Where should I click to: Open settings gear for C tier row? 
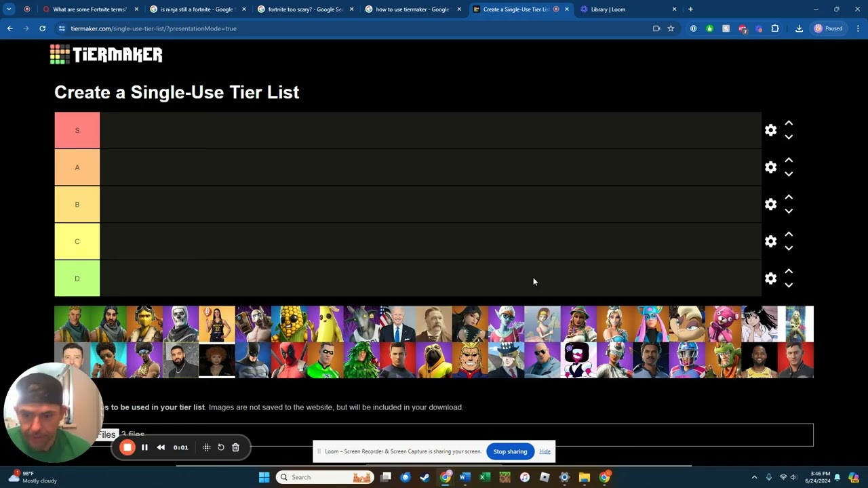click(x=770, y=241)
